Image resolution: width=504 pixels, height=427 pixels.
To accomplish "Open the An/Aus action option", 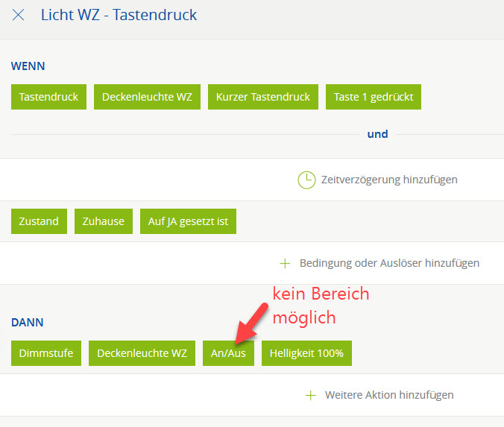I will 228,353.
